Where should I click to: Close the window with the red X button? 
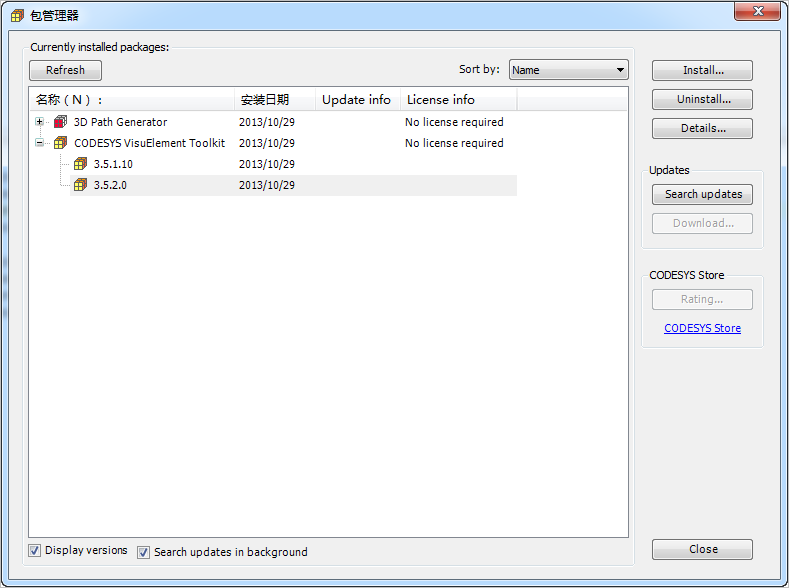coord(758,11)
